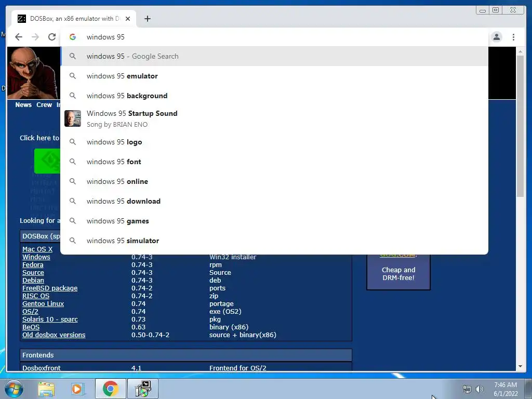Viewport: 532px width, 399px height.
Task: Open the Mac OS X download link
Action: [37, 249]
